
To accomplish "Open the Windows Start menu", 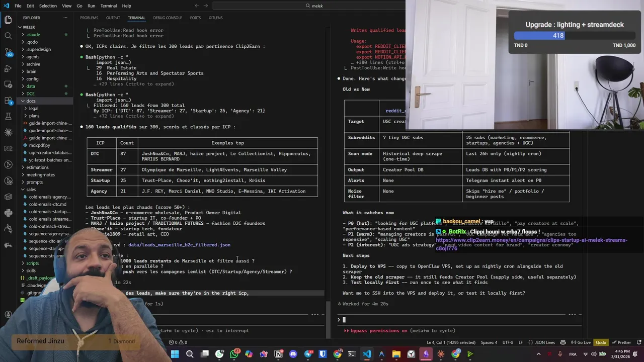I will click(x=175, y=354).
